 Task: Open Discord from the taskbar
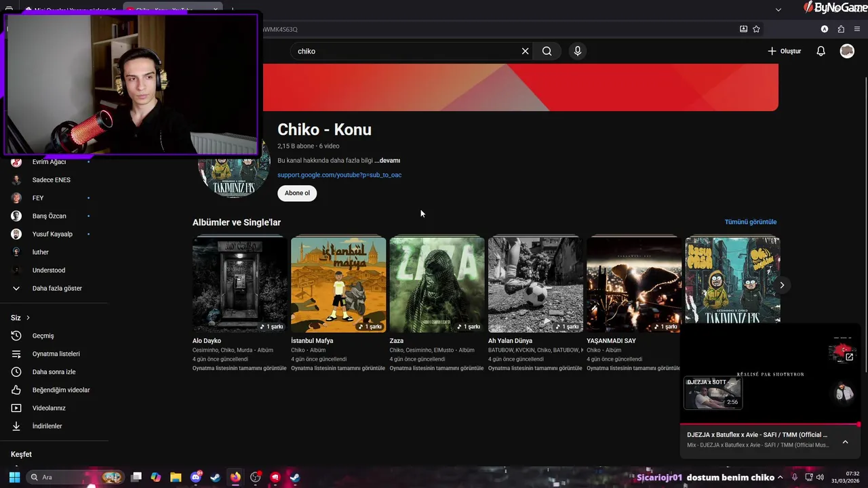click(x=196, y=477)
